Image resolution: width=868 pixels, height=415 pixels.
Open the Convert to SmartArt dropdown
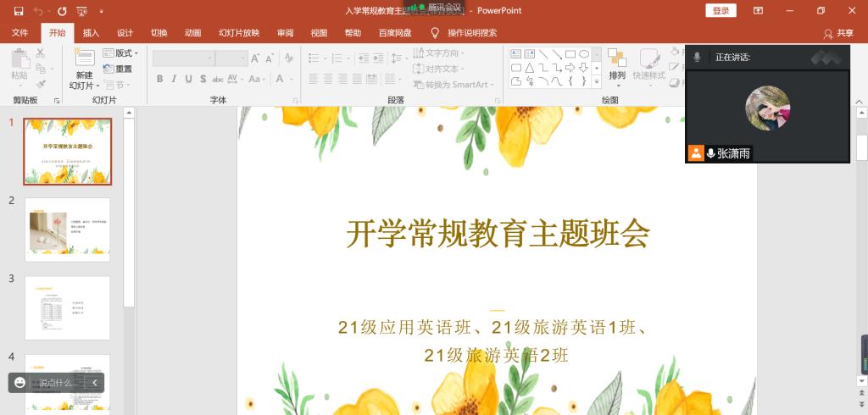click(x=454, y=84)
